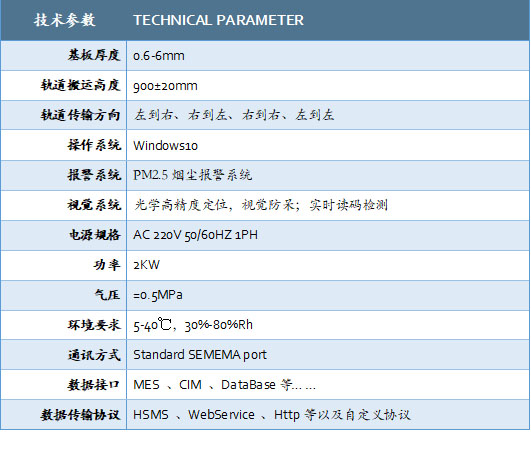Click the Windows10 operating system value
531x450 pixels.
coord(165,146)
